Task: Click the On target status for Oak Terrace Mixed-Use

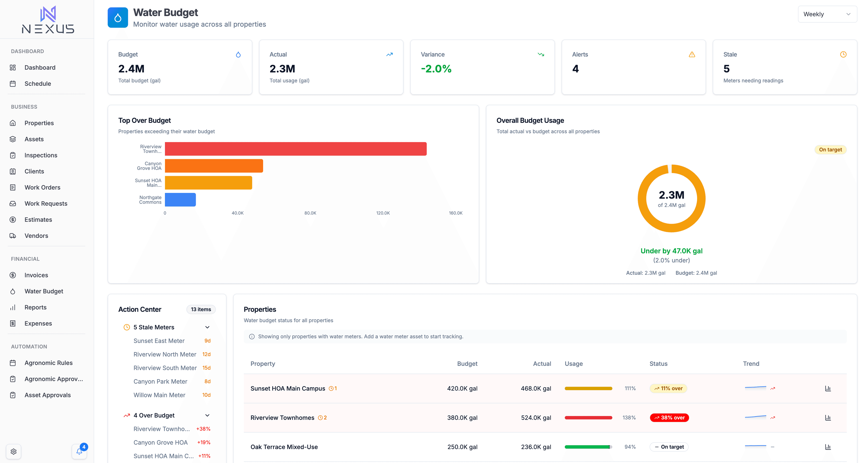Action: [x=669, y=447]
